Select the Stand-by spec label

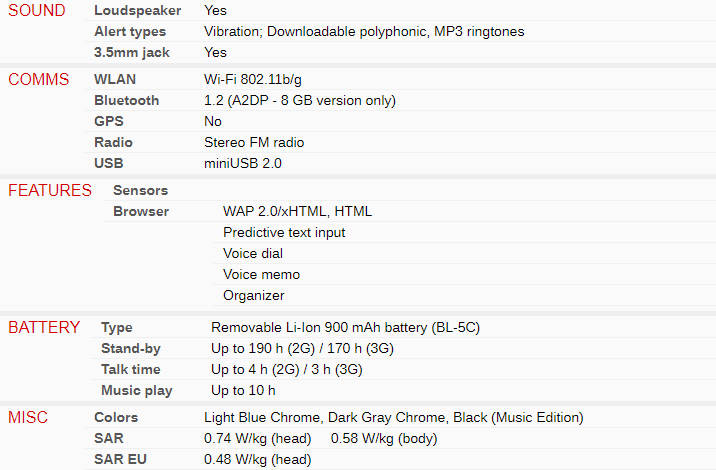coord(131,349)
